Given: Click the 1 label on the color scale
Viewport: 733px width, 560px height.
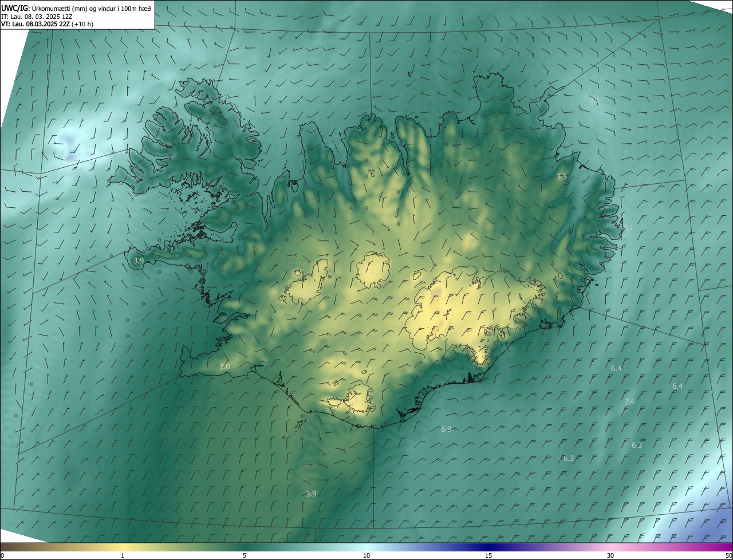Looking at the screenshot, I should coord(123,555).
